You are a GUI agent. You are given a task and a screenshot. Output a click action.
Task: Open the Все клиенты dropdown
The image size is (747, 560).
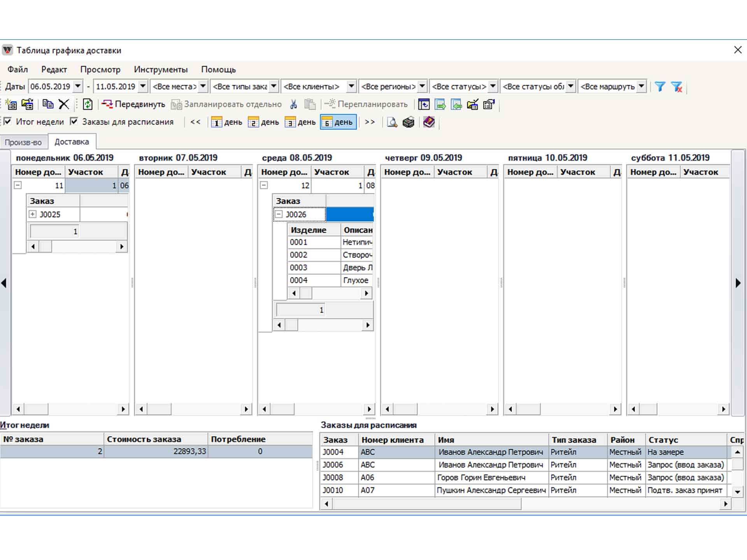351,86
